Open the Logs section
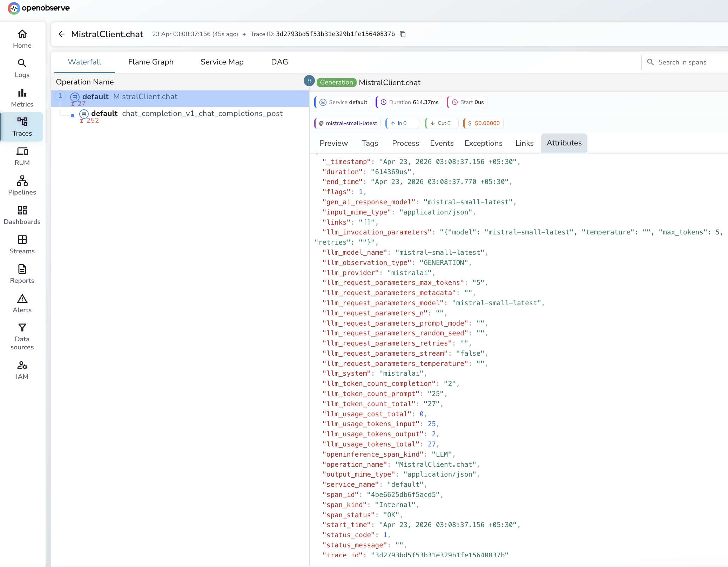The height and width of the screenshot is (567, 728). [22, 68]
